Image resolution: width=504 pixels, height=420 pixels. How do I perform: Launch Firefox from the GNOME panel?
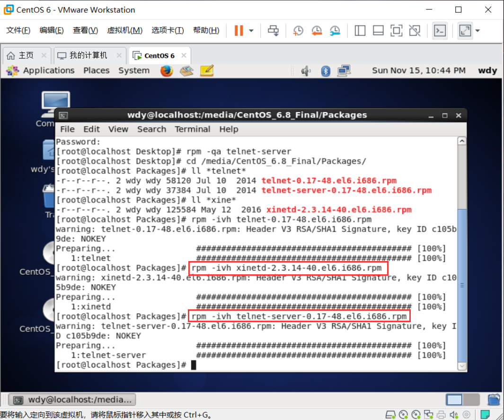click(x=167, y=70)
